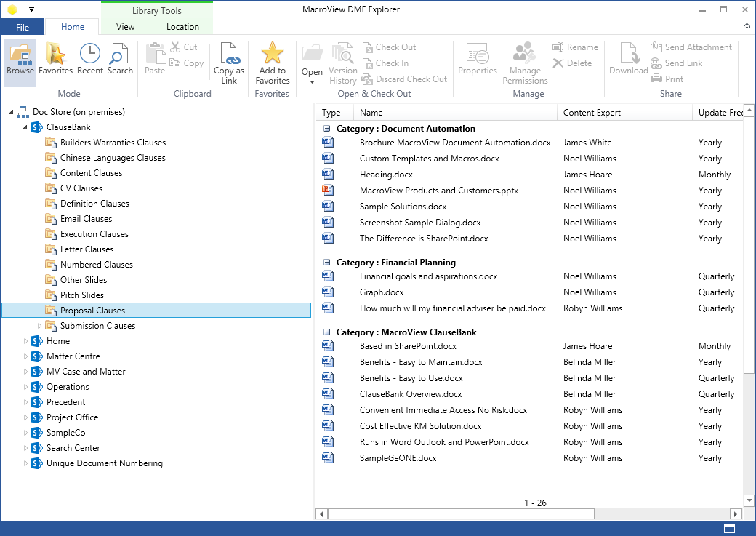756x536 pixels.
Task: Expand the Precedent site node
Action: (25, 402)
